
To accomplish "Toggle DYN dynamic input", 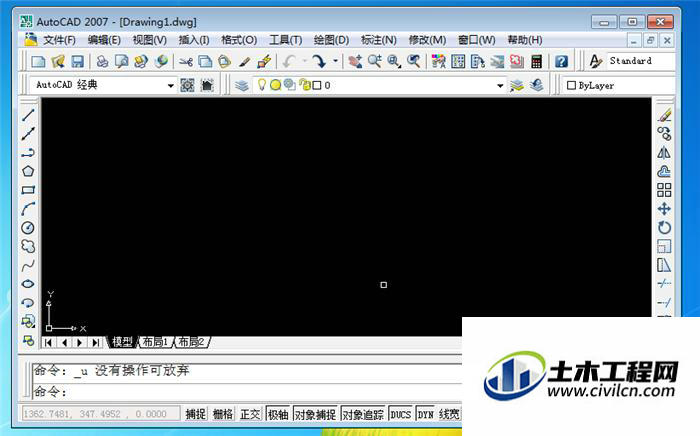I will [x=425, y=414].
